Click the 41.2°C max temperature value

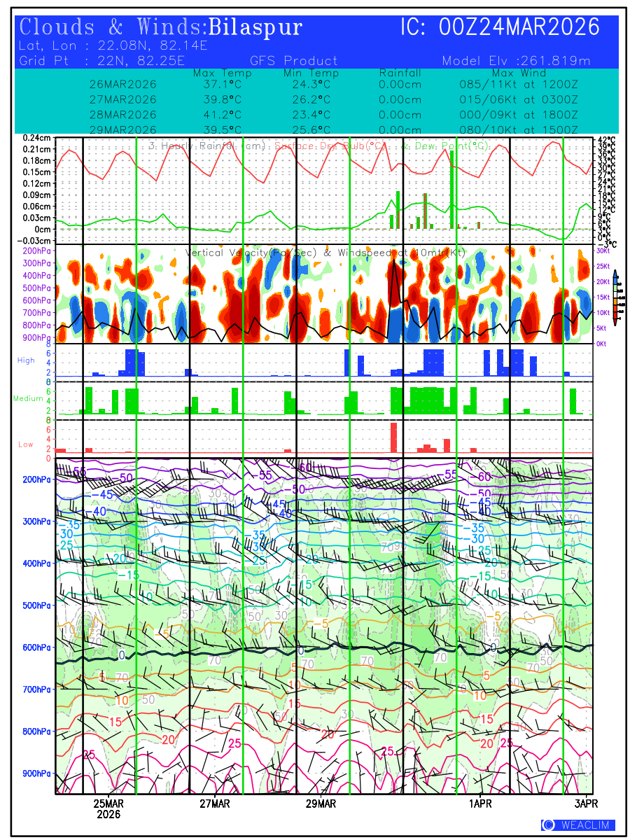click(222, 115)
